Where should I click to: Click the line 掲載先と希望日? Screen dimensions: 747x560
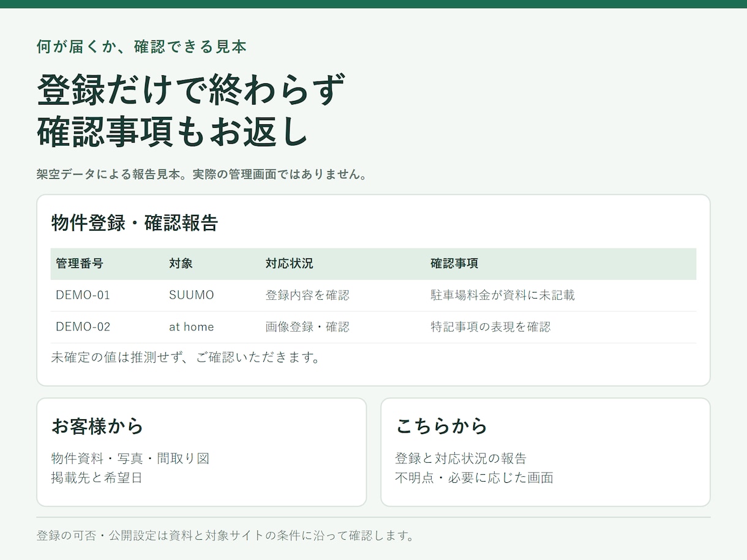(x=97, y=478)
